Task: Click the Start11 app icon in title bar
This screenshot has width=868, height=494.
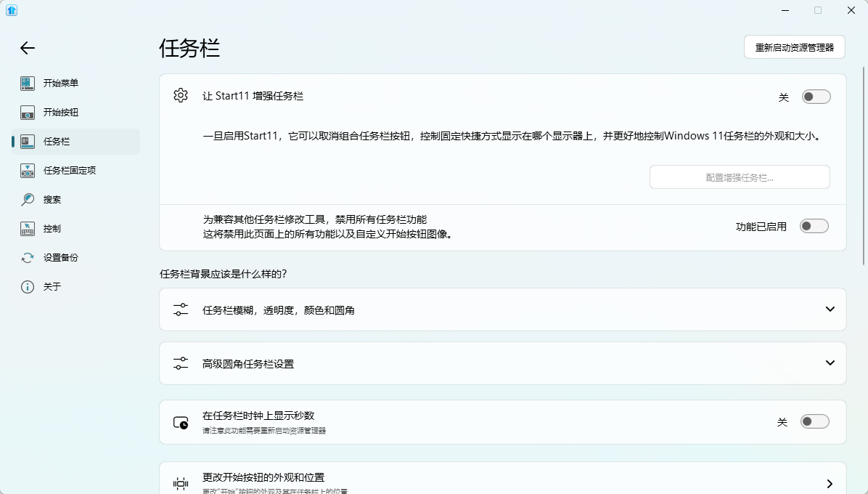Action: point(12,10)
